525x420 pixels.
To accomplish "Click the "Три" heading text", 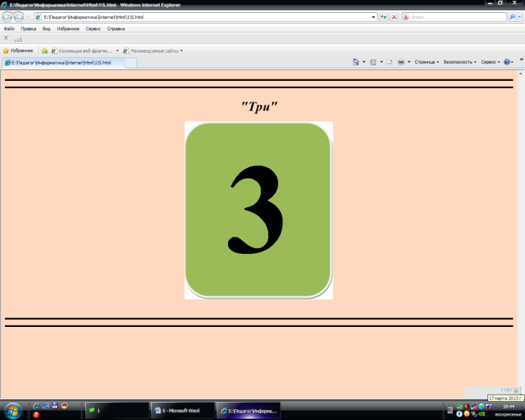I will [x=259, y=106].
